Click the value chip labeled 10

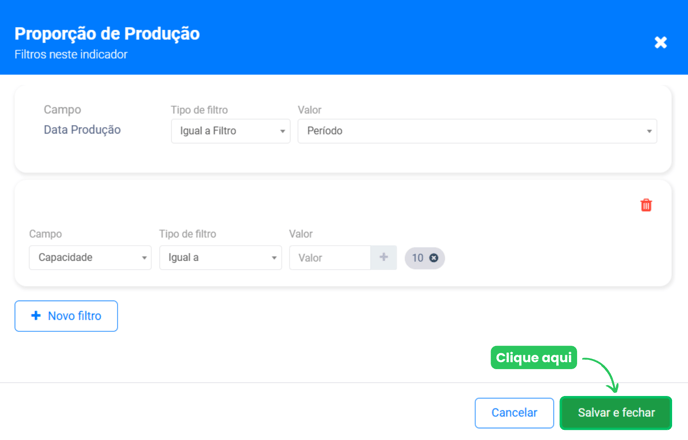click(x=424, y=258)
